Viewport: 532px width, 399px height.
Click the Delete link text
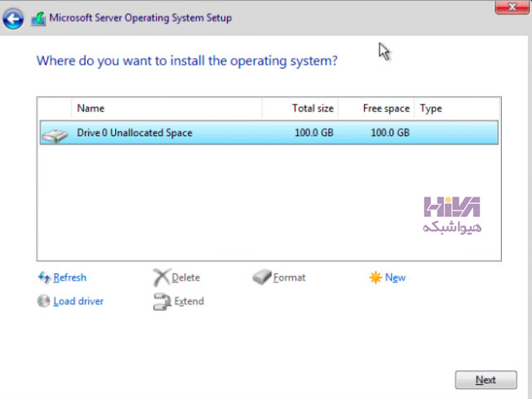click(x=185, y=277)
